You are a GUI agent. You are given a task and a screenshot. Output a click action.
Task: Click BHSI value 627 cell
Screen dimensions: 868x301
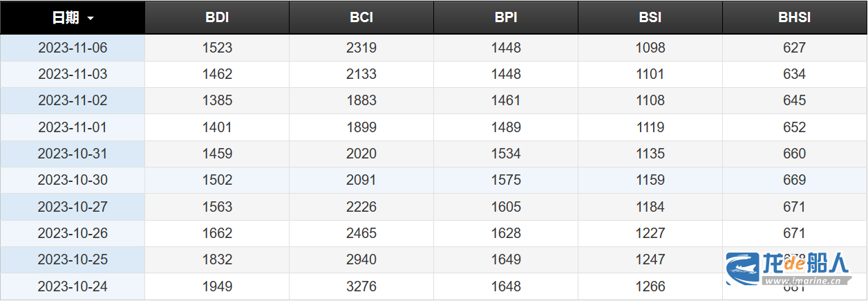[x=794, y=48]
